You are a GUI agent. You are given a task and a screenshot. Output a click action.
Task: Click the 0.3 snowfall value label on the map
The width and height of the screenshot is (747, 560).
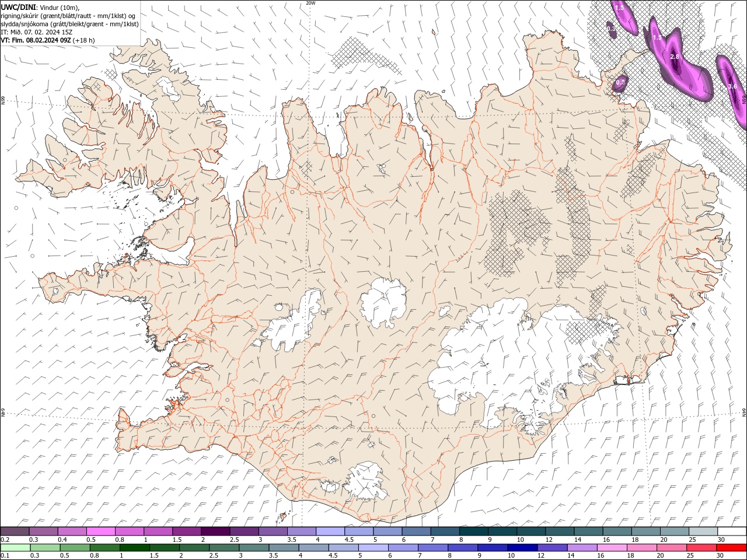click(610, 28)
